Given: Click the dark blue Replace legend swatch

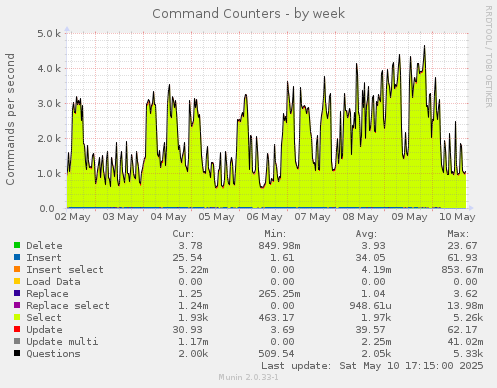Looking at the screenshot, I should tap(17, 293).
